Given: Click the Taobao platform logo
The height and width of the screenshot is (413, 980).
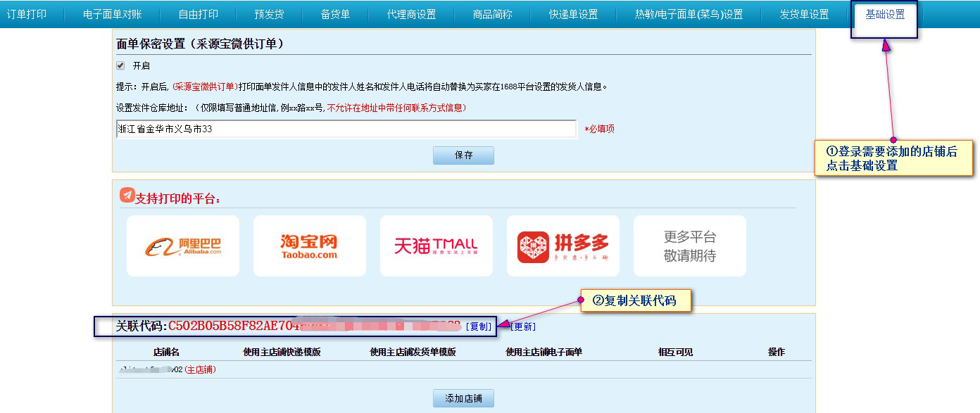Looking at the screenshot, I should click(x=309, y=246).
